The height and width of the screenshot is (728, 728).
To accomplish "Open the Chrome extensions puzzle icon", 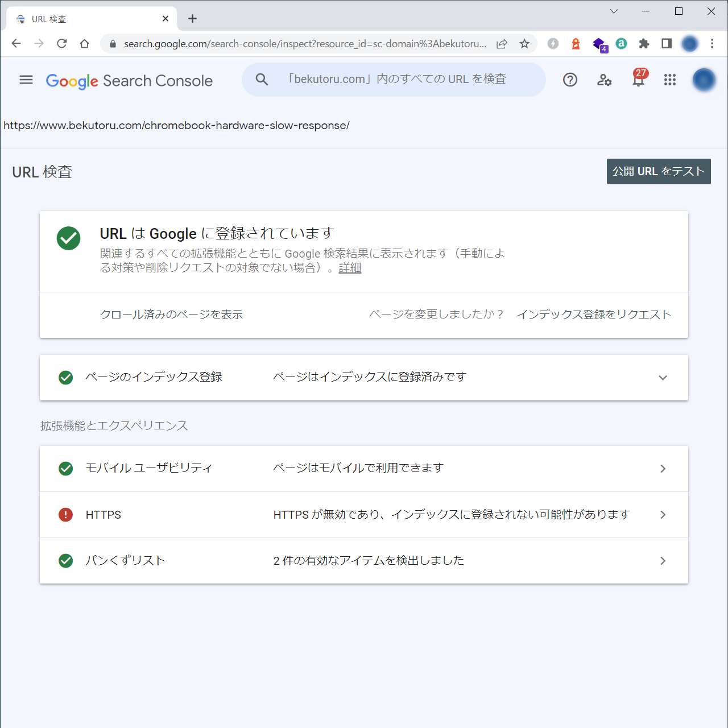I will click(644, 44).
